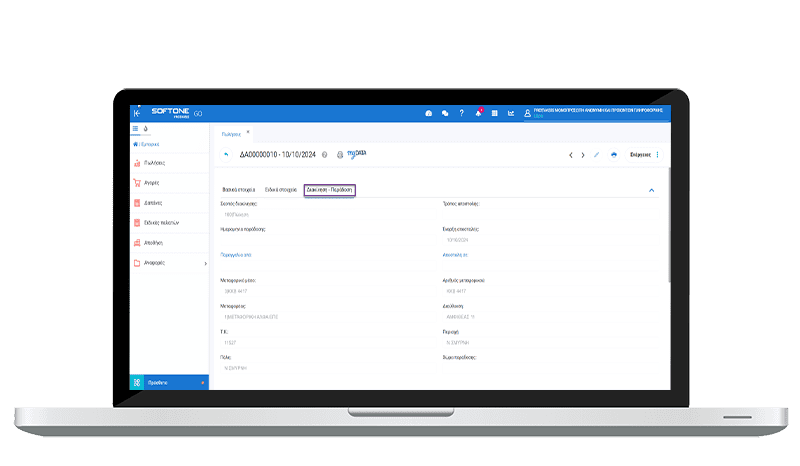Open the chat messages icon in the header
The width and height of the screenshot is (800, 466).
pyautogui.click(x=445, y=113)
